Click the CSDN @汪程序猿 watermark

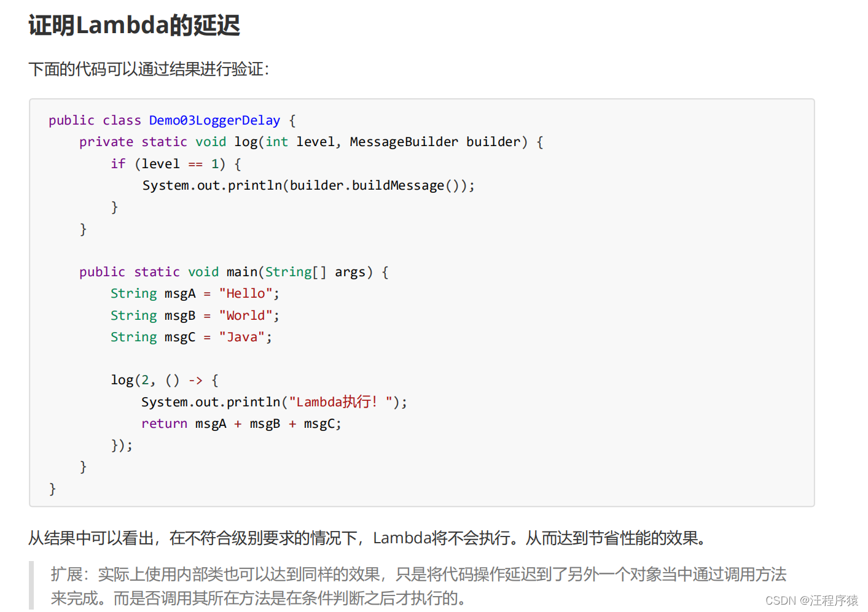click(811, 600)
